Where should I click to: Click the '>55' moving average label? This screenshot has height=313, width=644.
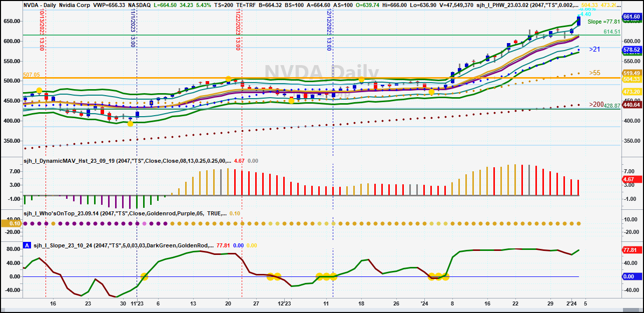[594, 73]
